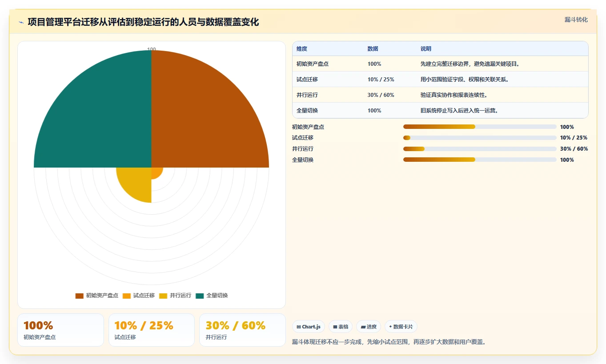Image resolution: width=606 pixels, height=364 pixels.
Task: Click the yellow 并行运行 chart wedge
Action: 136,182
